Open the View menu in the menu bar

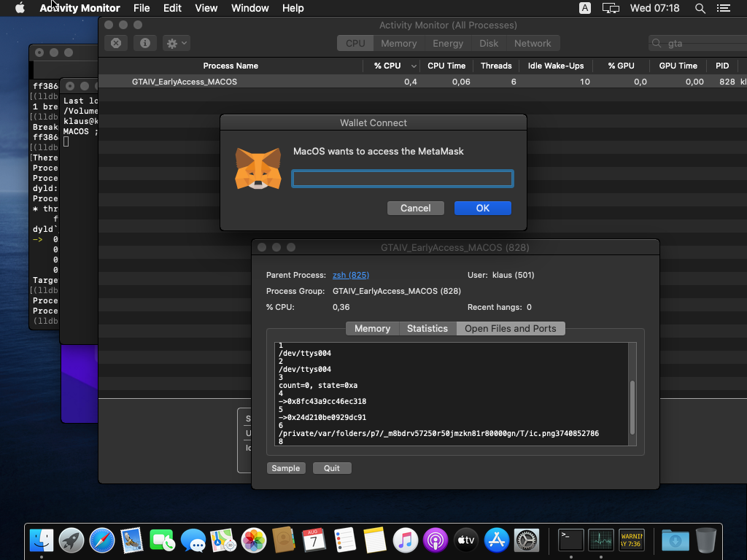(206, 8)
